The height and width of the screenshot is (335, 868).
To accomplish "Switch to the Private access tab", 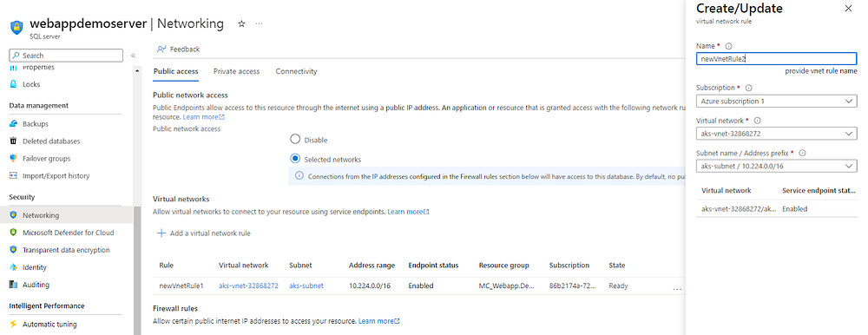I will tap(236, 71).
